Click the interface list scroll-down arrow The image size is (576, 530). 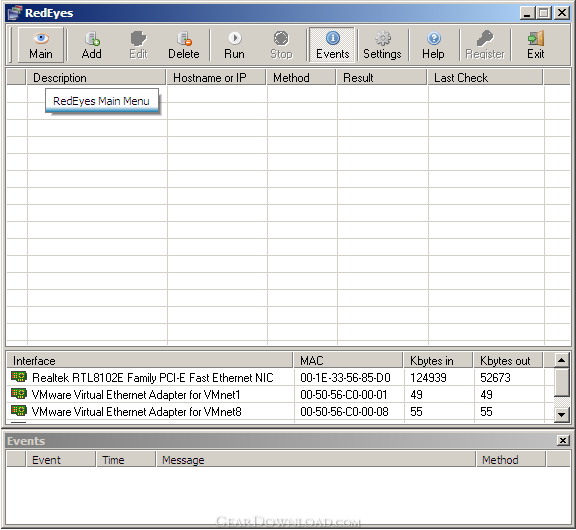561,415
